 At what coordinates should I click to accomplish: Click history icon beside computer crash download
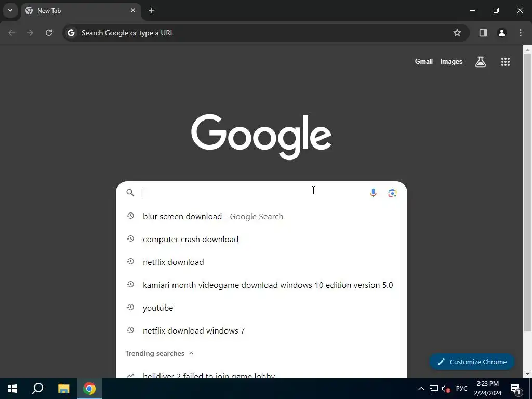[130, 239]
